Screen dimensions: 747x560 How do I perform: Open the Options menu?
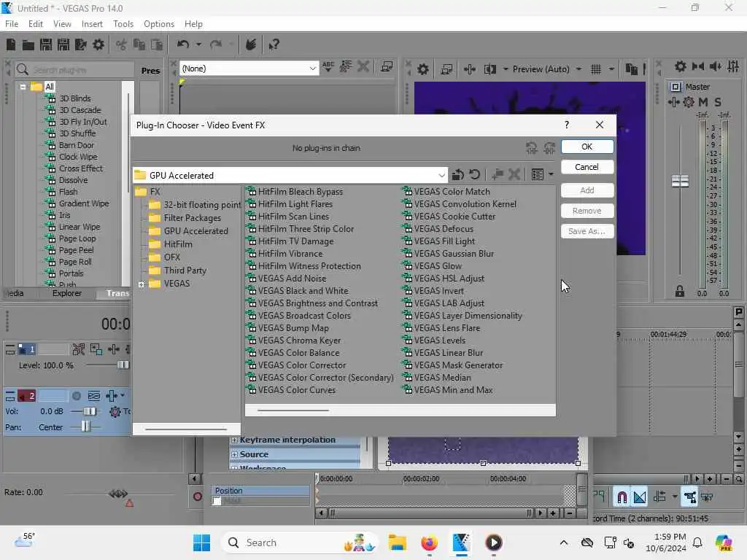point(158,24)
